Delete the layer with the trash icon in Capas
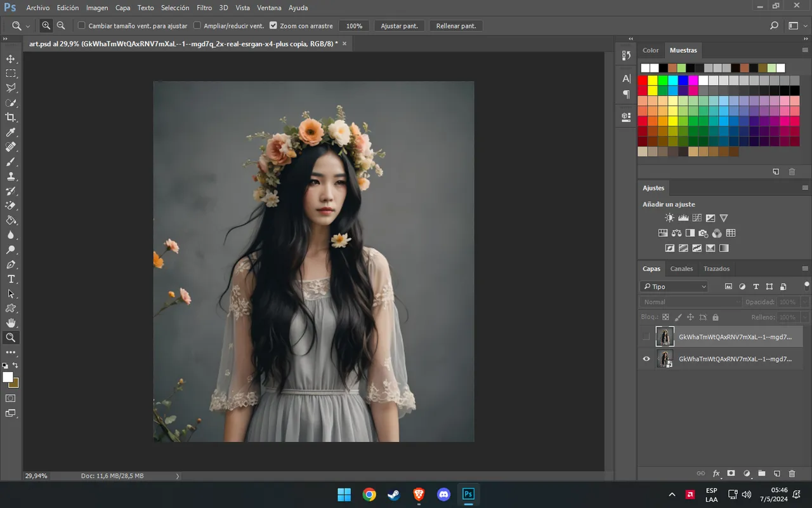Image resolution: width=812 pixels, height=508 pixels. click(792, 474)
